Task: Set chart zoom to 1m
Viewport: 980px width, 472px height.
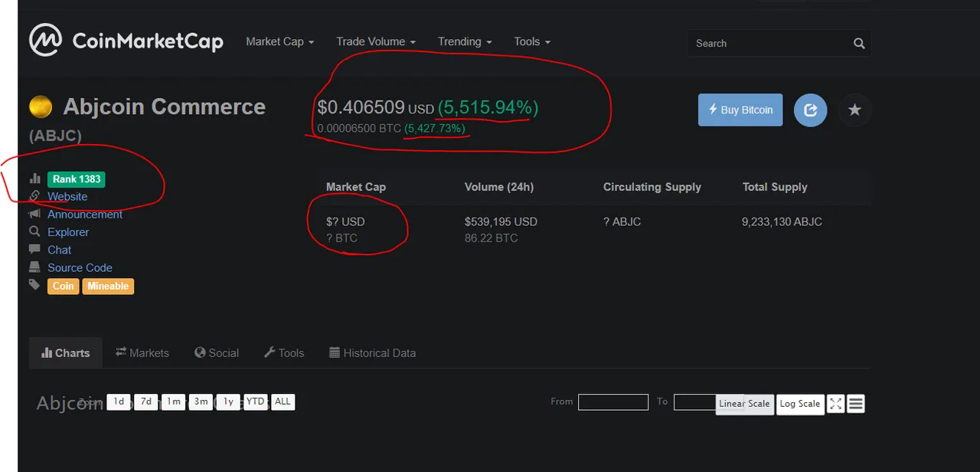Action: point(173,402)
